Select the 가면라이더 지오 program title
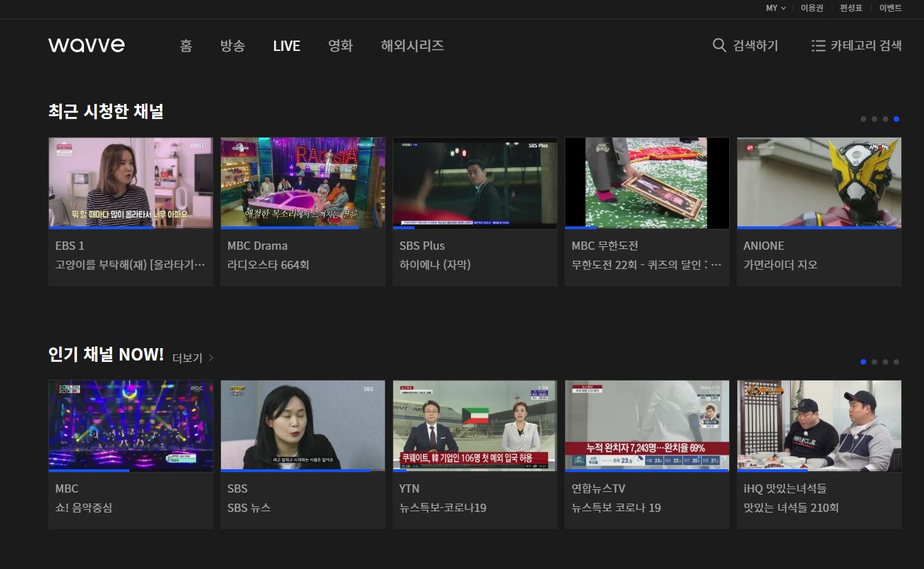This screenshot has width=924, height=569. (x=781, y=265)
